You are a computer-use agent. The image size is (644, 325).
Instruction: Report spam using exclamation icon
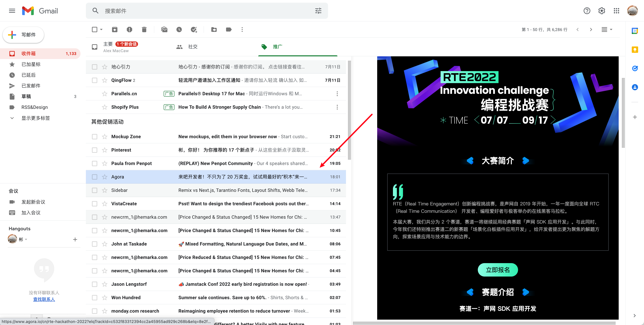(129, 30)
